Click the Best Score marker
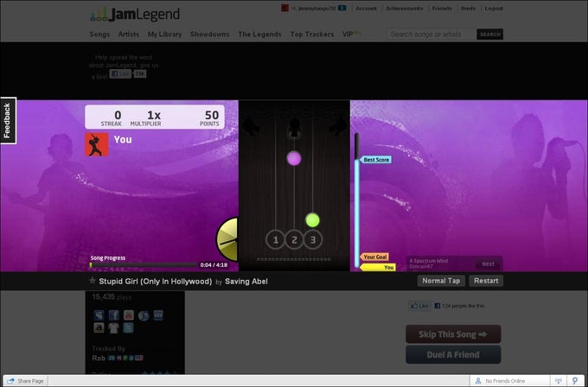 click(375, 160)
